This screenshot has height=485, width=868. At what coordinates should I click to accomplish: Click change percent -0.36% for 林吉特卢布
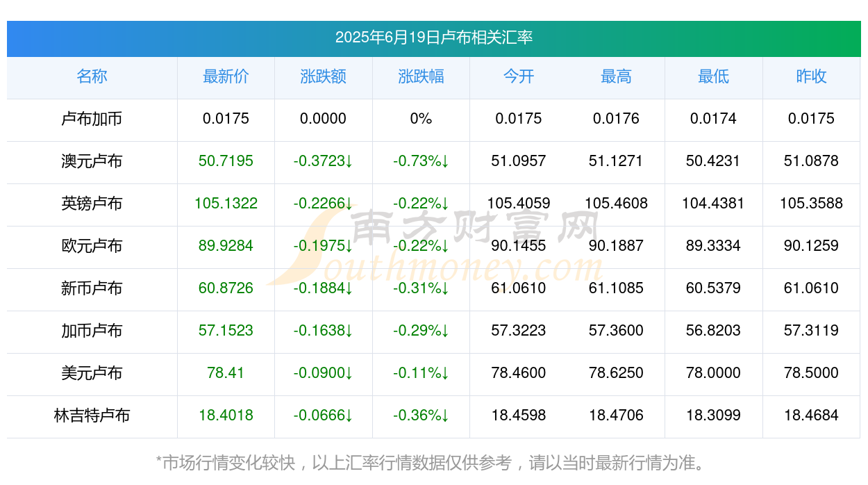click(x=421, y=416)
